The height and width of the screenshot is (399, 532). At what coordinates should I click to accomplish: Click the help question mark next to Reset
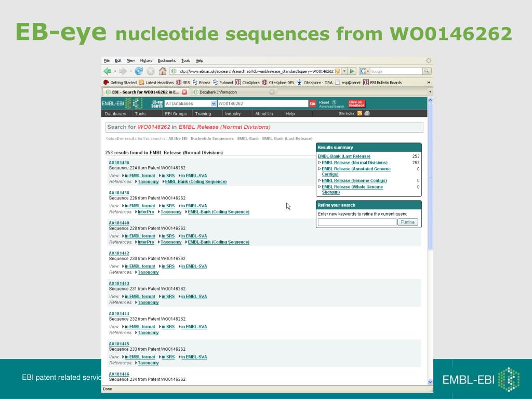(334, 102)
